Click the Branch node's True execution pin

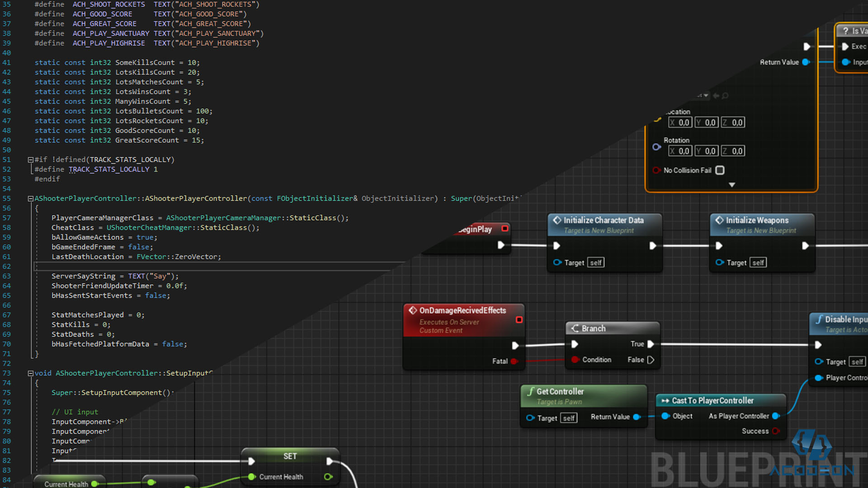tap(651, 344)
